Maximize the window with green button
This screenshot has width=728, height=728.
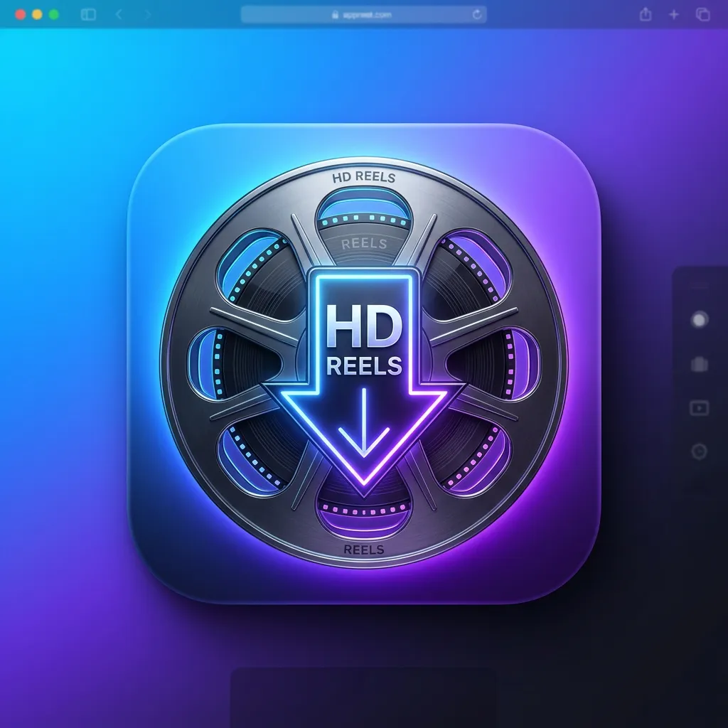point(54,14)
